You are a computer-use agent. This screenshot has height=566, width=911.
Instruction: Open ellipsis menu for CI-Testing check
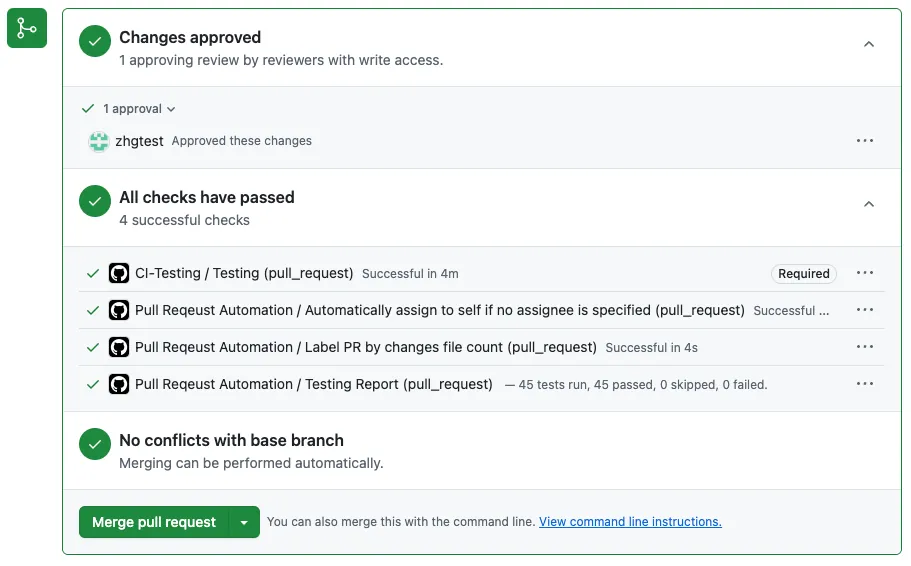[x=865, y=273]
